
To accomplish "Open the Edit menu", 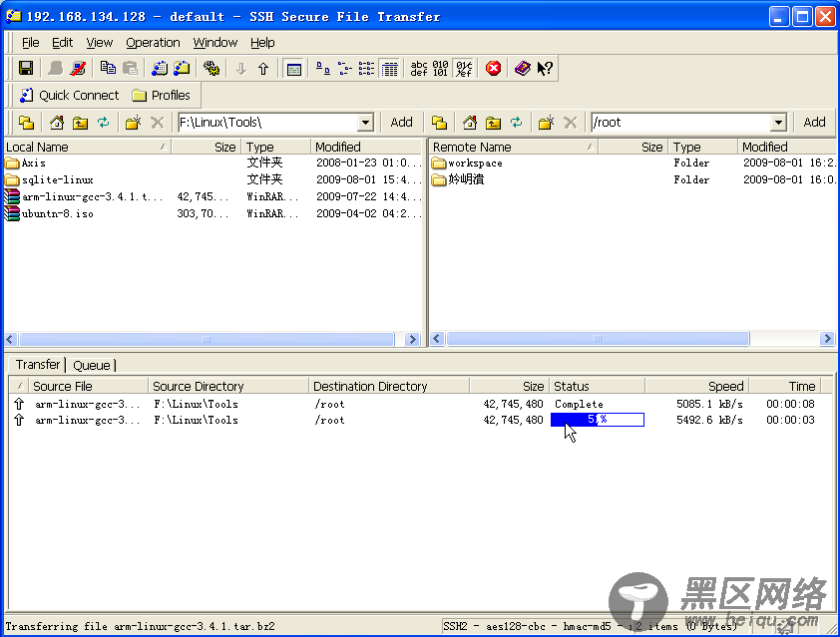I will (62, 42).
